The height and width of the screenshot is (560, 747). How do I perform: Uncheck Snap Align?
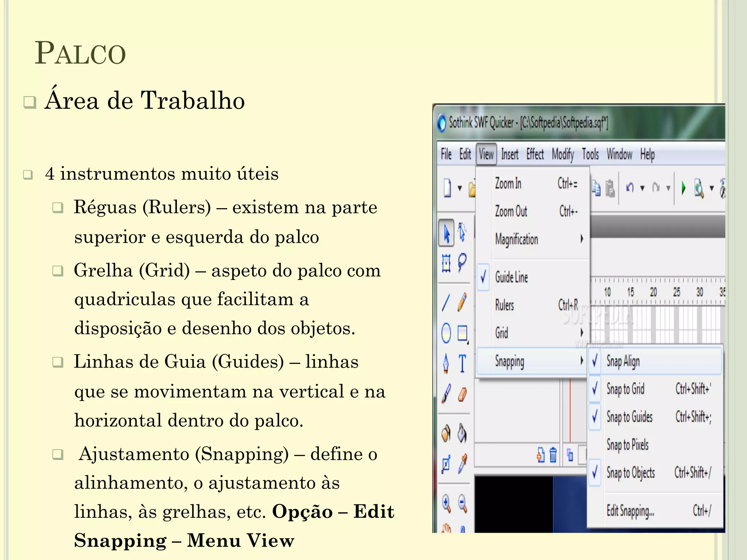pyautogui.click(x=655, y=361)
